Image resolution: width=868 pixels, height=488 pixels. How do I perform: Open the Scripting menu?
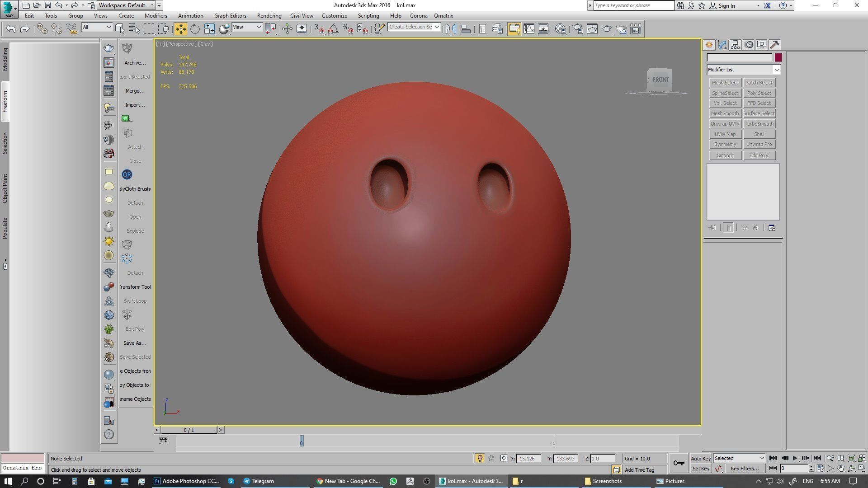368,15
